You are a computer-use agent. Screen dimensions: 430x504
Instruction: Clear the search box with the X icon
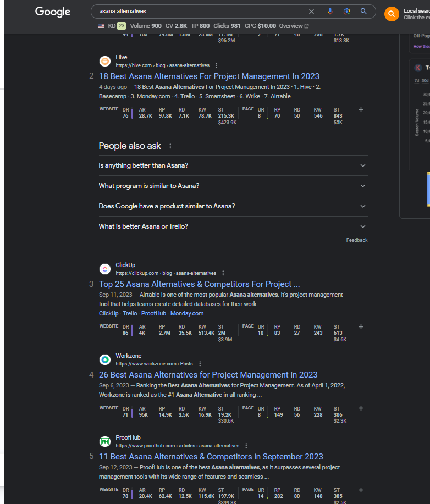click(311, 12)
